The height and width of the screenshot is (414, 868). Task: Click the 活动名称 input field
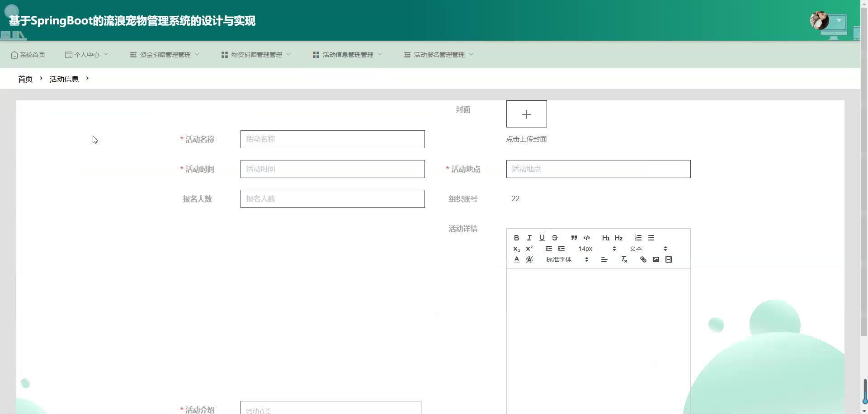pyautogui.click(x=332, y=139)
